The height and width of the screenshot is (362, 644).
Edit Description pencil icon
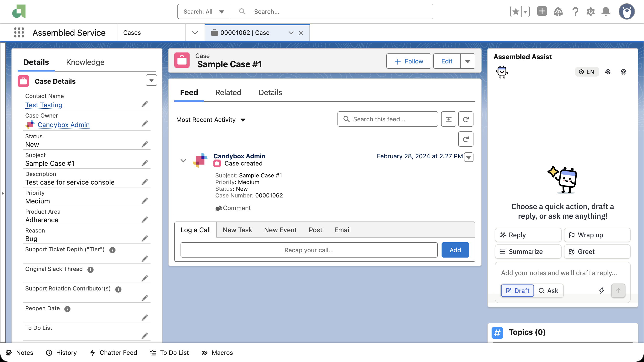point(145,182)
